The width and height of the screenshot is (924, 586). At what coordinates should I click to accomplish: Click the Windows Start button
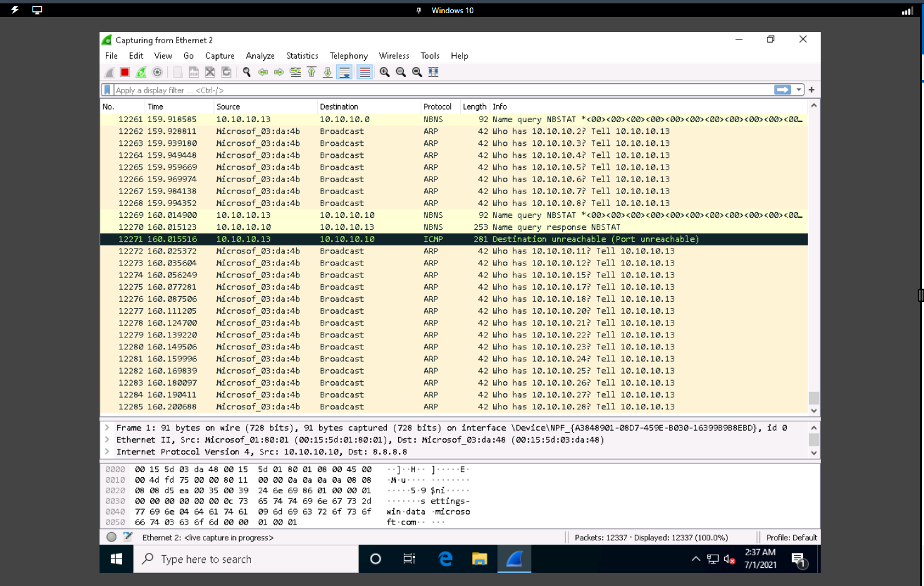point(116,559)
